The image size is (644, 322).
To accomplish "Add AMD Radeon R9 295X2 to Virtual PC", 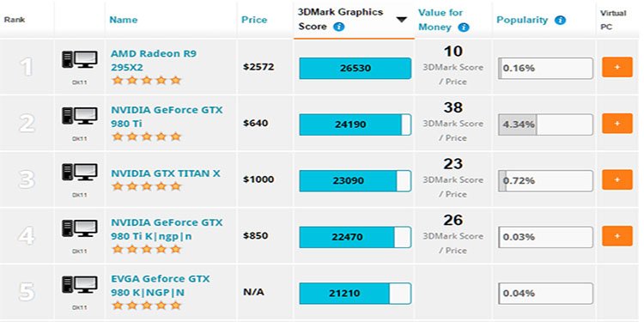I will [x=617, y=67].
